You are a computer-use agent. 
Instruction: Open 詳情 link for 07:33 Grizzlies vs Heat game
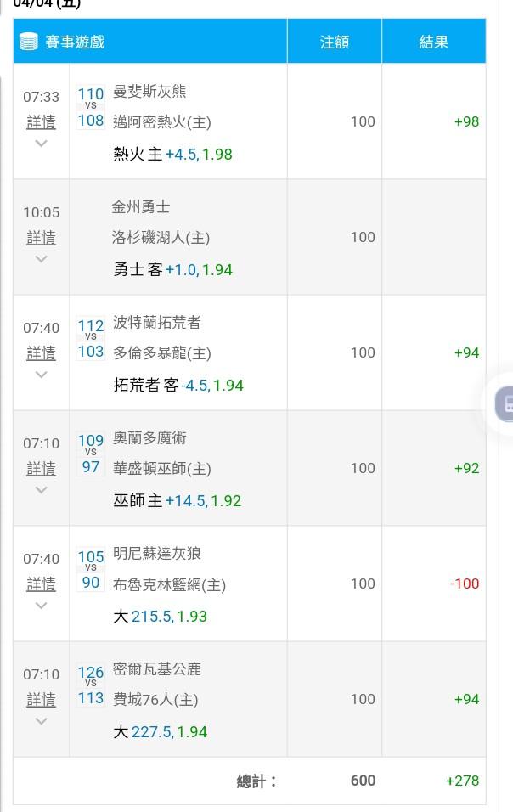click(41, 122)
